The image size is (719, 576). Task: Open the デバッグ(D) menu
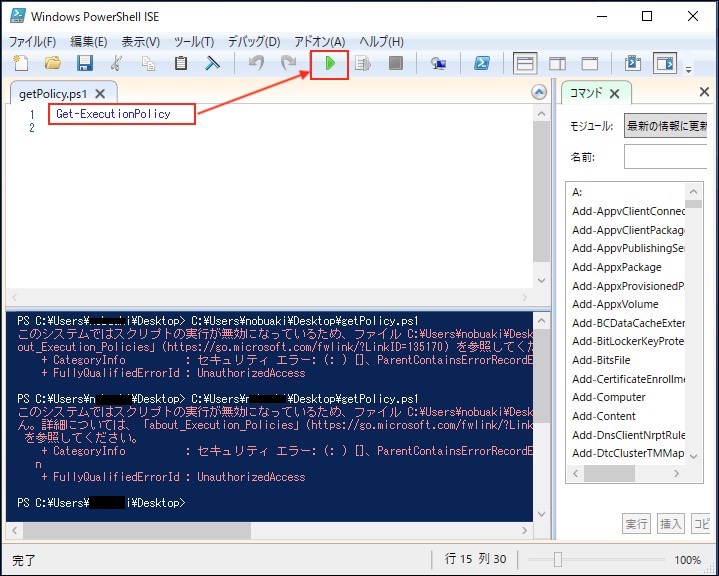[254, 42]
